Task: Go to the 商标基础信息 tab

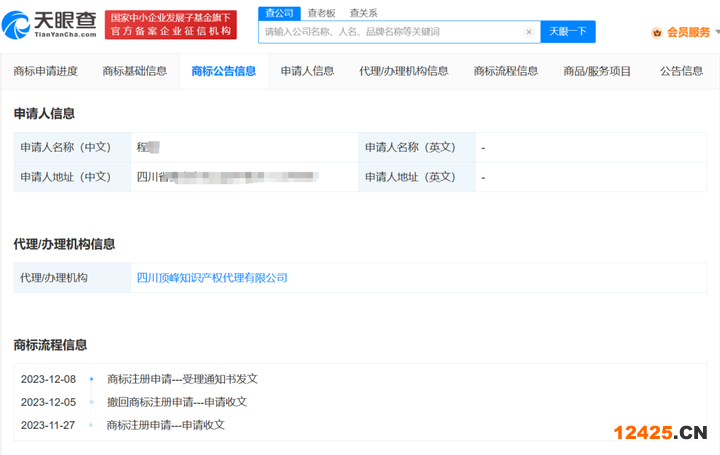Action: pyautogui.click(x=134, y=71)
